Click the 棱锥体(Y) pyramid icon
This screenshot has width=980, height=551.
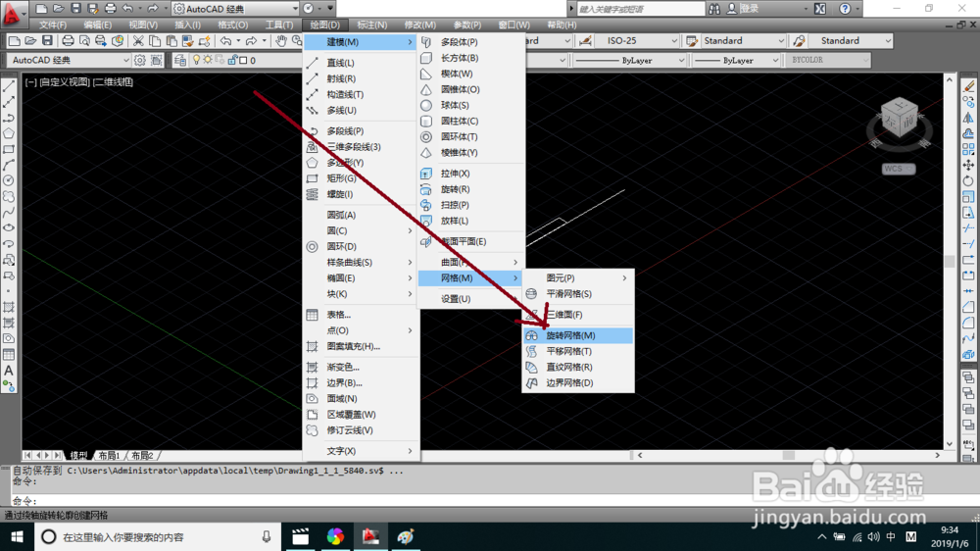click(426, 153)
